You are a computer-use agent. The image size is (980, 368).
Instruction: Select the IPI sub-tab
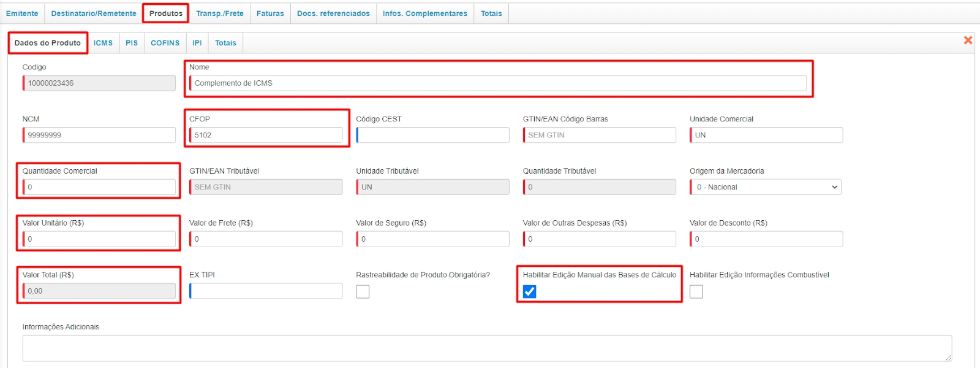tap(197, 43)
